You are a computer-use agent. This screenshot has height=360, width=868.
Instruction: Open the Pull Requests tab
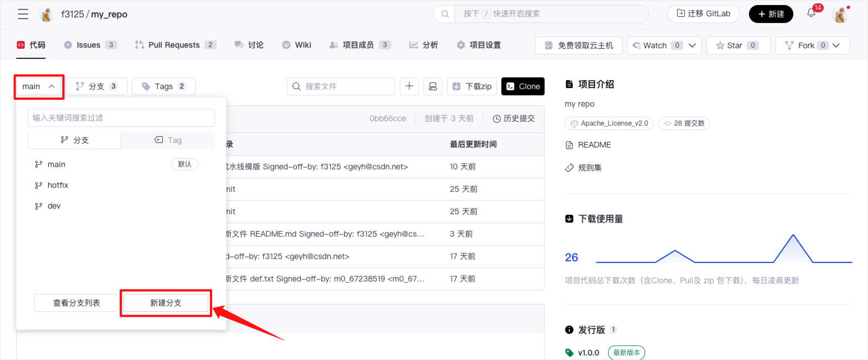pos(175,45)
